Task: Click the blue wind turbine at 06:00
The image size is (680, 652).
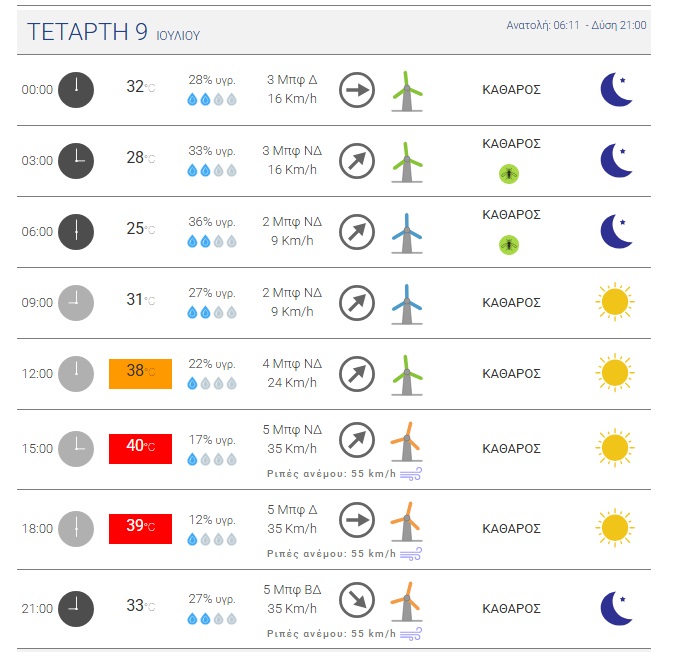Action: (x=407, y=233)
